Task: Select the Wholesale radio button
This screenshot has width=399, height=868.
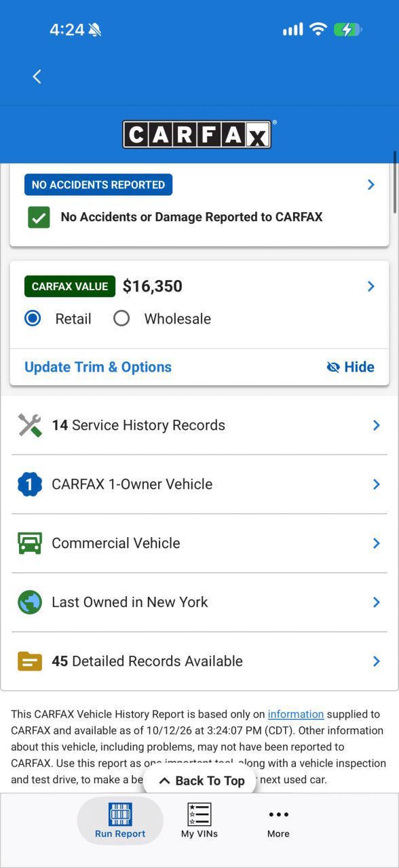Action: click(121, 318)
